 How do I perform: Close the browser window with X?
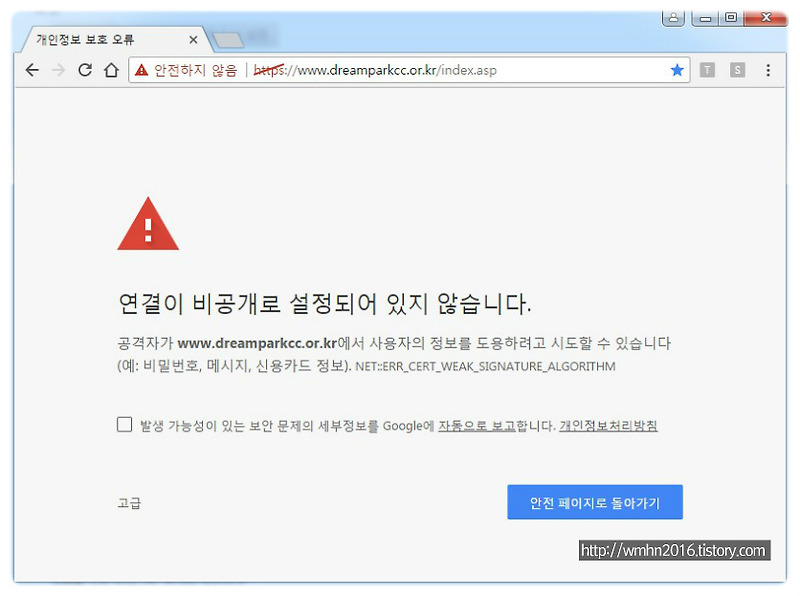click(766, 18)
